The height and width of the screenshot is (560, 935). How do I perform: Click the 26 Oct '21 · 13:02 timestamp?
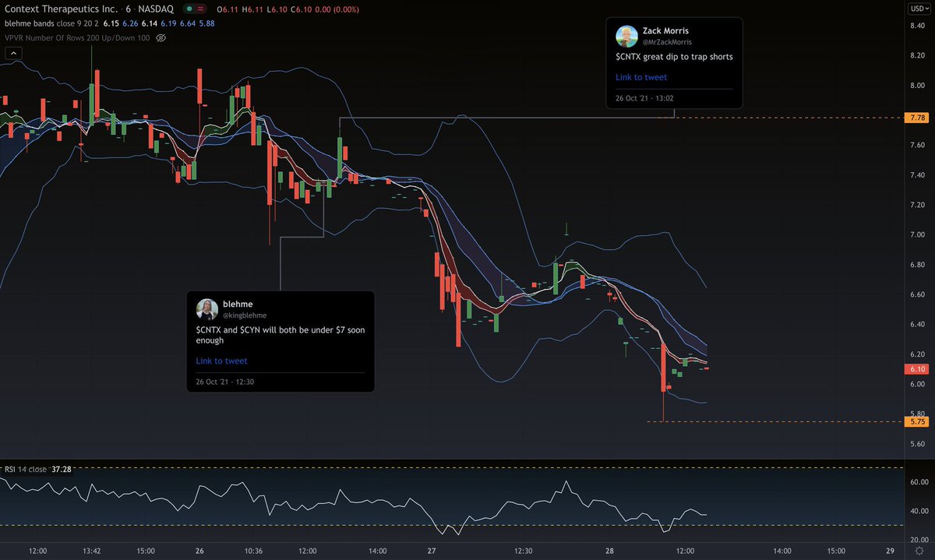(644, 98)
